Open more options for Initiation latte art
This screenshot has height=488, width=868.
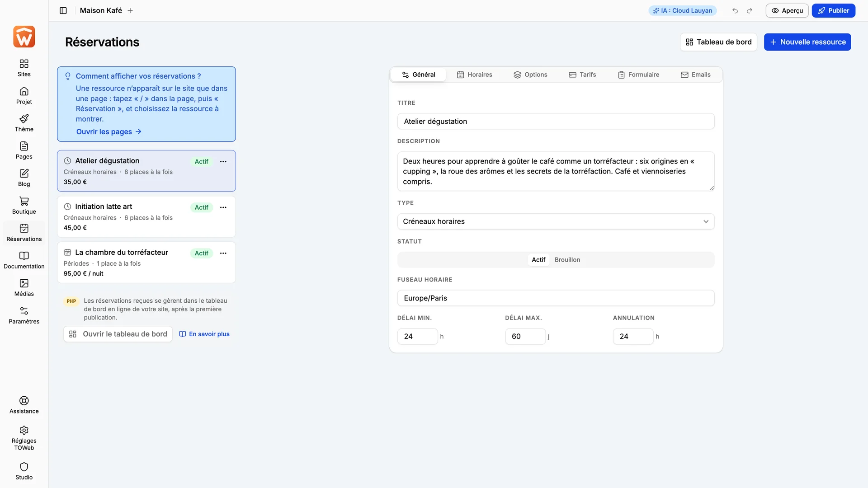223,207
